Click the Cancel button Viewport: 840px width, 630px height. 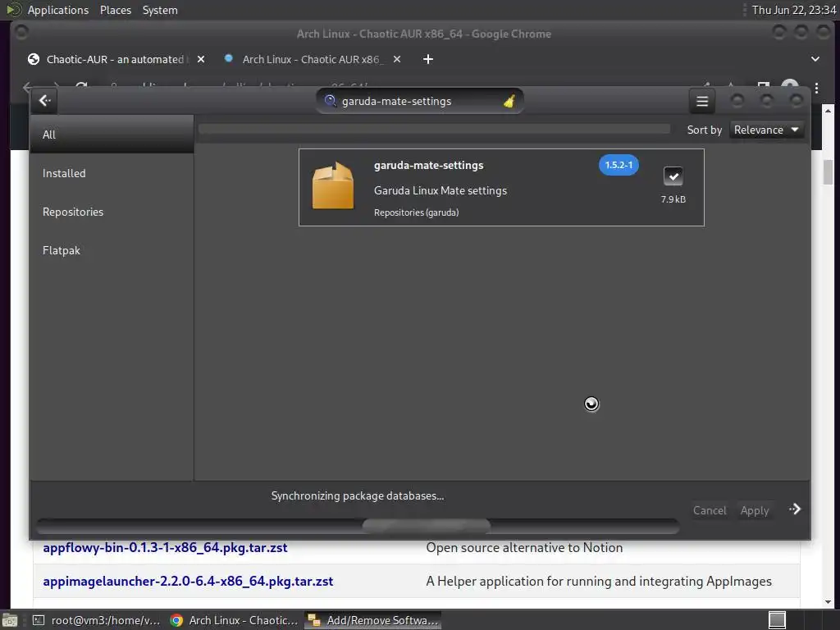coord(710,510)
